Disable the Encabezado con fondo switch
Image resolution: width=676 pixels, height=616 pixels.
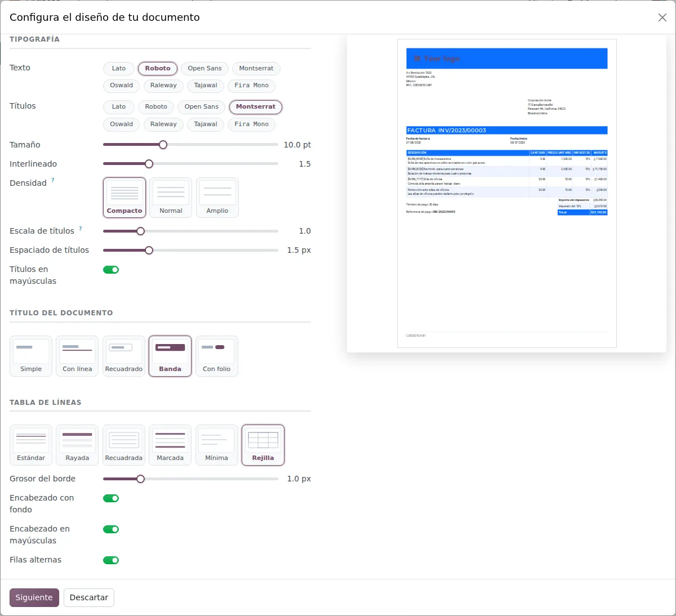pyautogui.click(x=111, y=498)
